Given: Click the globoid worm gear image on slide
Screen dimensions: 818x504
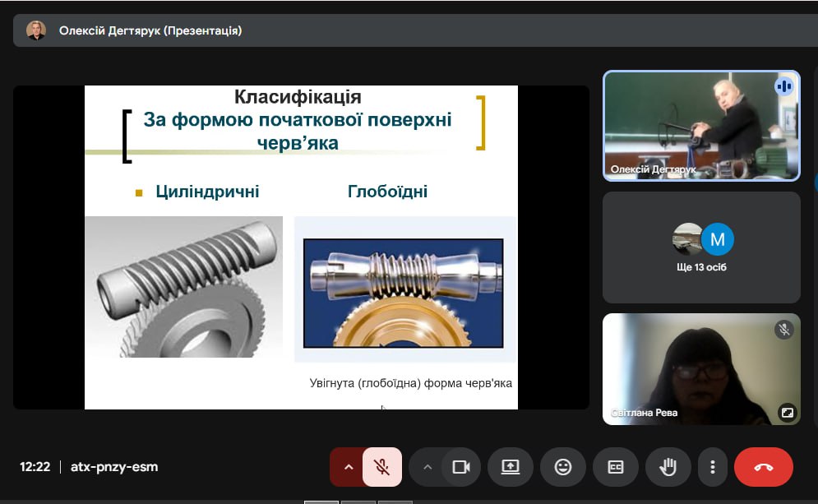Looking at the screenshot, I should (x=403, y=293).
